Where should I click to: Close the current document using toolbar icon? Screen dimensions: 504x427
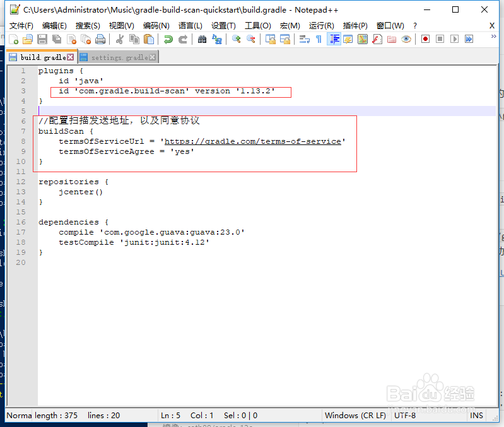[71, 39]
